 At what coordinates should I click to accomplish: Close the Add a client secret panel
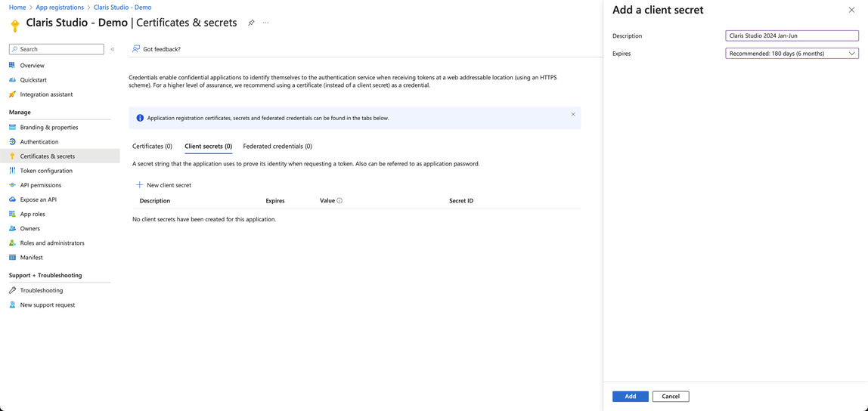[x=851, y=11]
